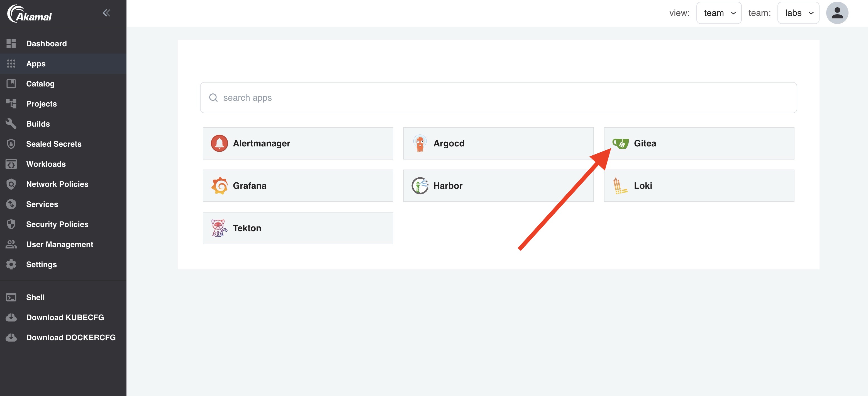Click Download DOCKERCFG link
This screenshot has height=396, width=868.
pyautogui.click(x=63, y=337)
